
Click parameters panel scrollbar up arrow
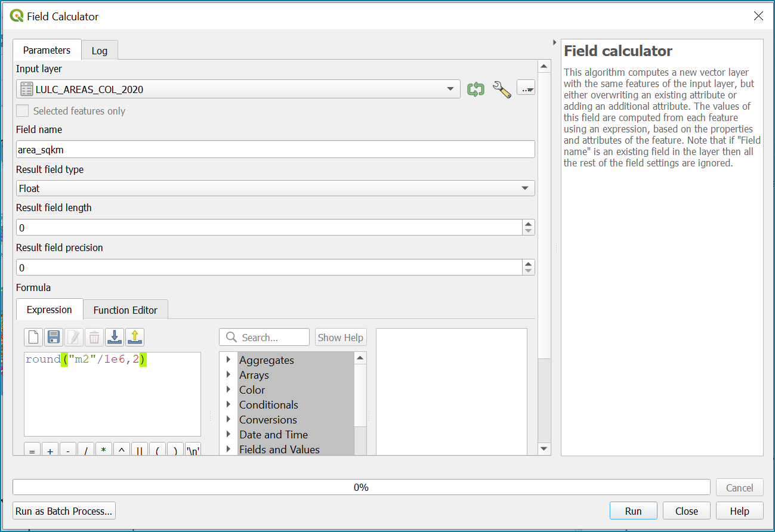click(544, 67)
